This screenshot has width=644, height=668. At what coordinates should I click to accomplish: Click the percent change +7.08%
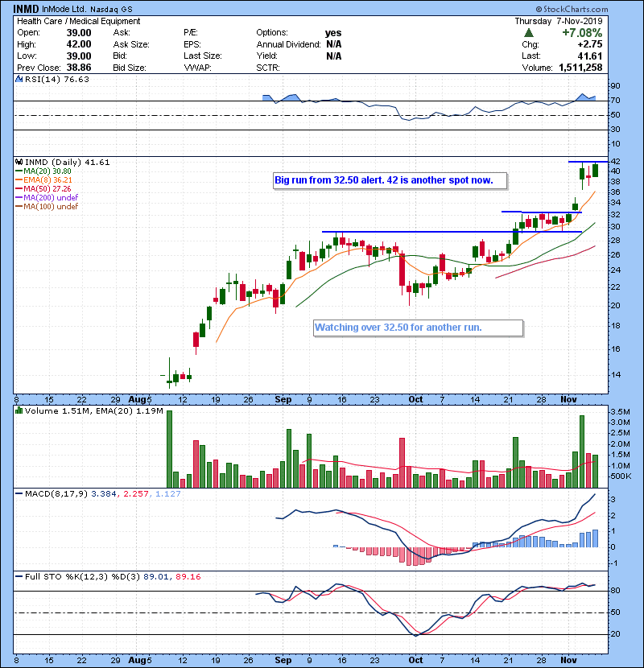pos(582,33)
